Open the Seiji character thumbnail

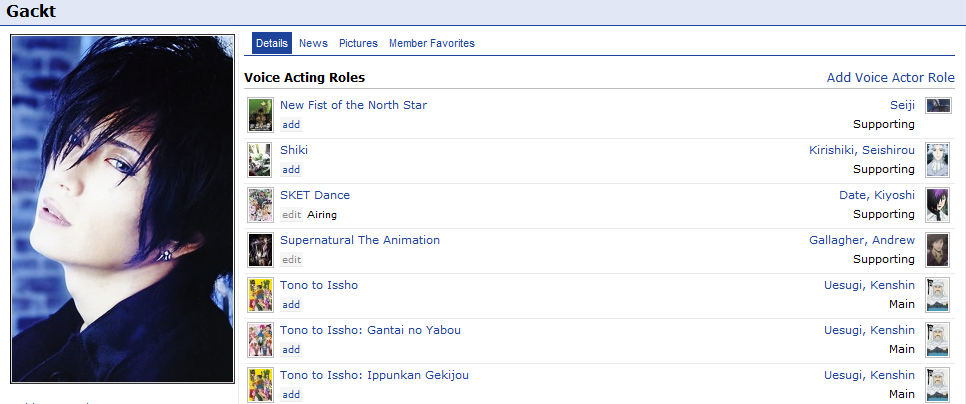click(938, 105)
